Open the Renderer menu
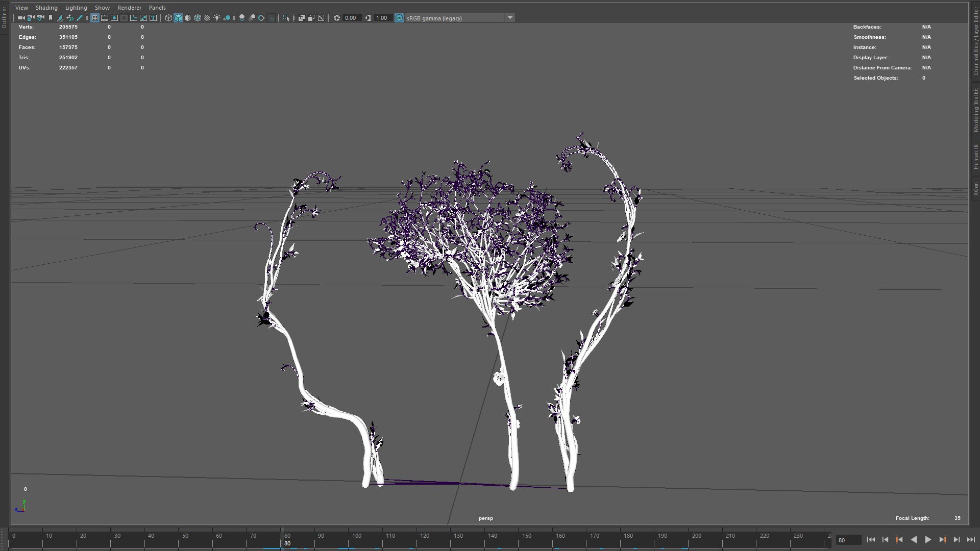Screen dimensions: 980x551 coord(129,8)
